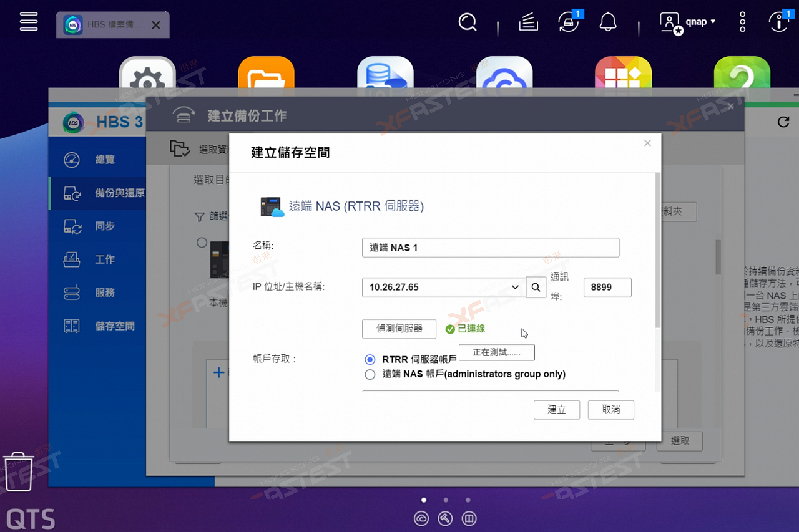Open the three-dot more options menu
This screenshot has width=799, height=532.
coord(742,22)
